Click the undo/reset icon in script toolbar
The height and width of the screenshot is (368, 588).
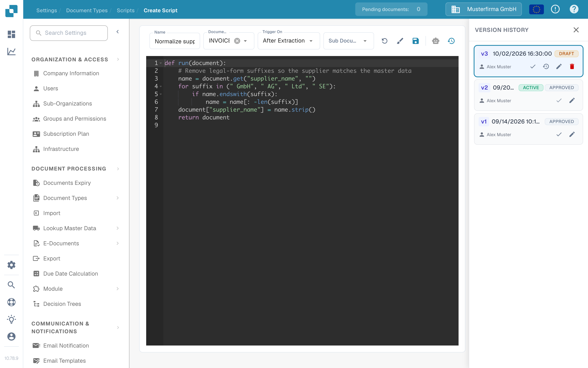coord(384,41)
